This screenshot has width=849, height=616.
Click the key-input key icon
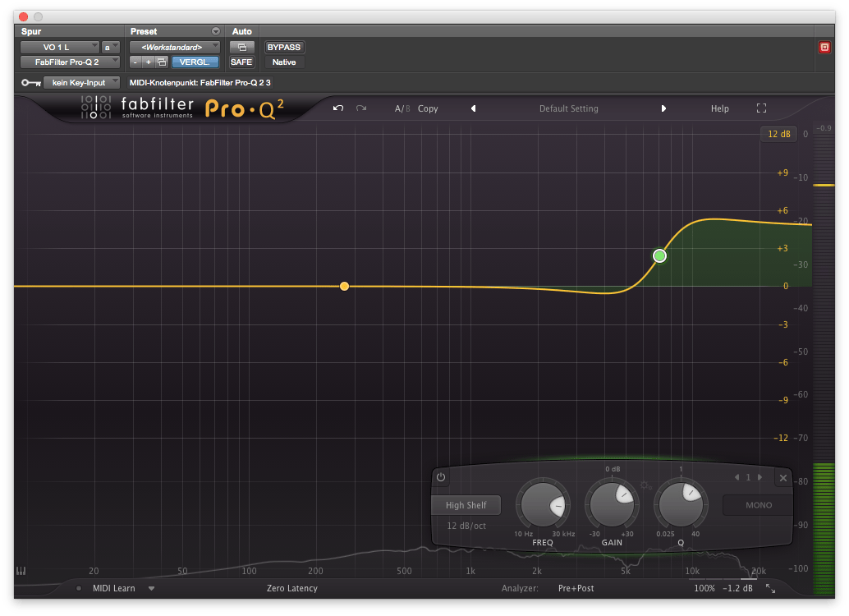coord(31,83)
